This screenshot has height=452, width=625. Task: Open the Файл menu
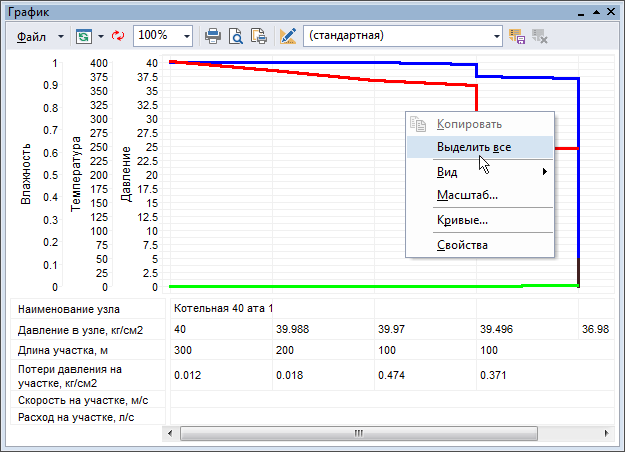click(x=32, y=35)
